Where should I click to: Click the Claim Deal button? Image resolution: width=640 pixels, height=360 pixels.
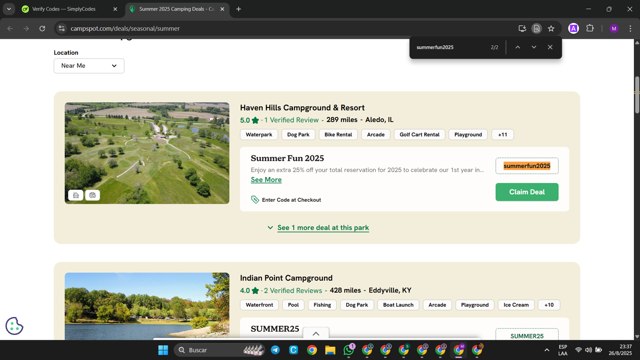click(x=527, y=192)
